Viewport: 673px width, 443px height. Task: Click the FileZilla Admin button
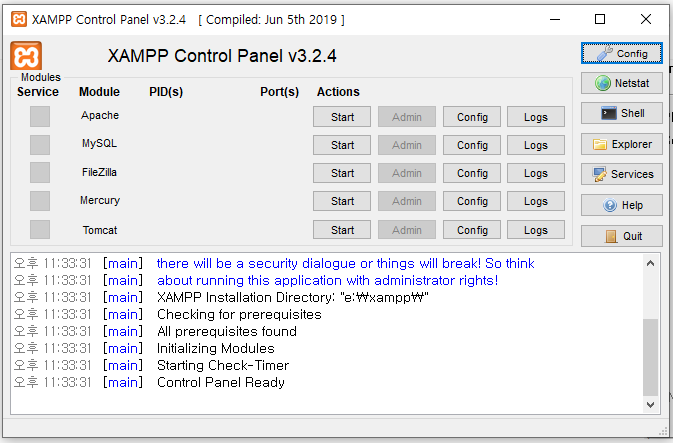click(406, 173)
